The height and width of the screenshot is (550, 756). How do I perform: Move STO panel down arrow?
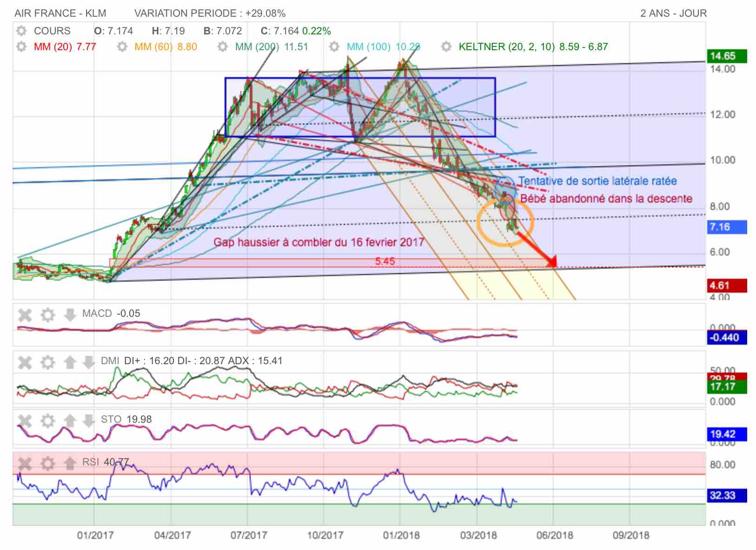(x=88, y=421)
